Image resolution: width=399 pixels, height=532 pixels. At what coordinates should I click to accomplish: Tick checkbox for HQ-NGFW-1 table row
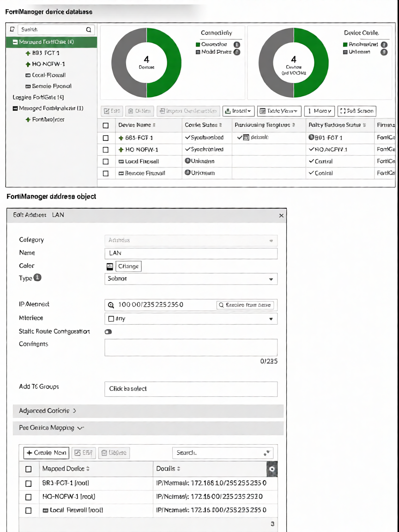click(105, 150)
